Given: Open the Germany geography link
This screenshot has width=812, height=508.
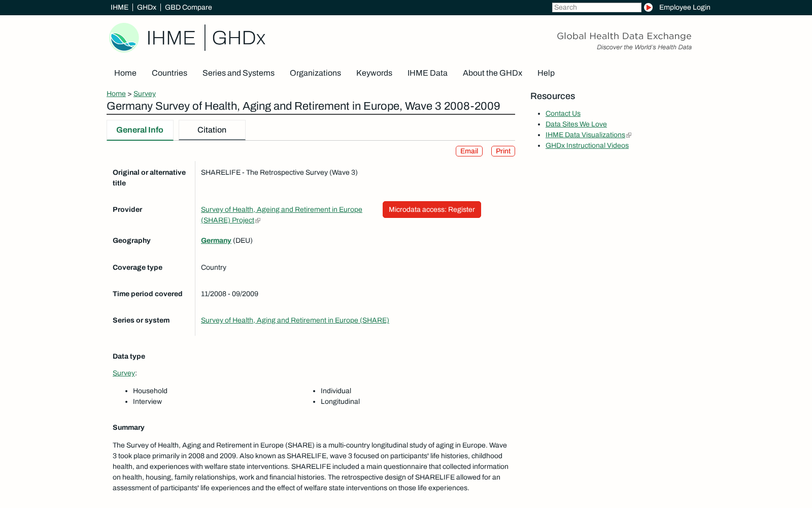Looking at the screenshot, I should (x=216, y=240).
